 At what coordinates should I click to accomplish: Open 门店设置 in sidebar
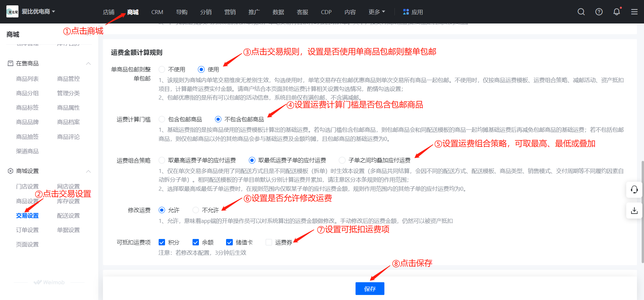[x=28, y=186]
